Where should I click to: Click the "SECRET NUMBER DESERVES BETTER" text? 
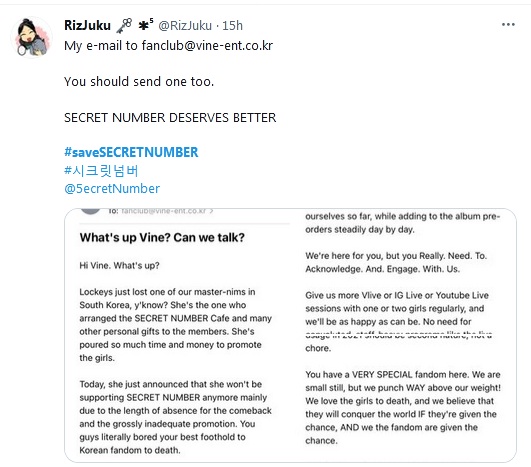coord(170,118)
